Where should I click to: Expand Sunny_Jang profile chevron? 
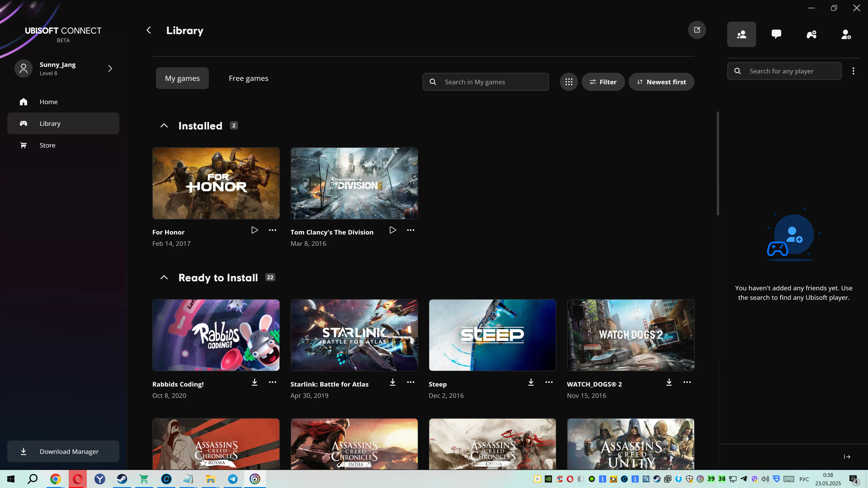(110, 68)
